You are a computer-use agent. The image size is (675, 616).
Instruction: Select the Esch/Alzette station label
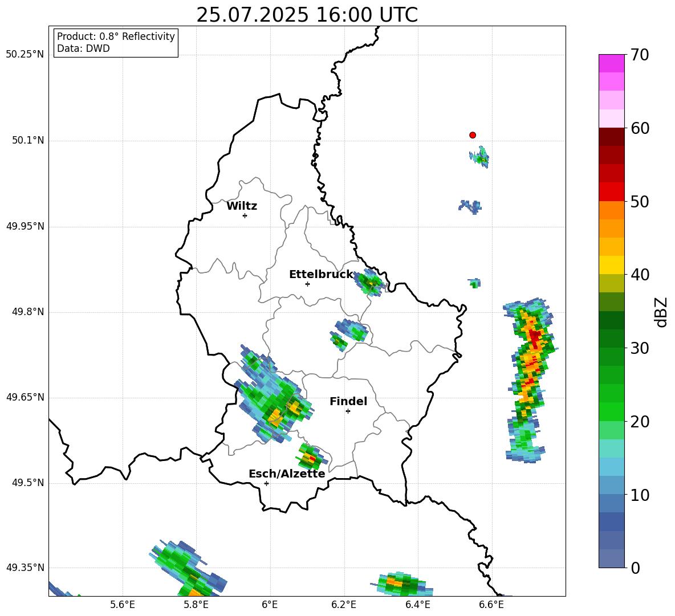click(x=287, y=474)
